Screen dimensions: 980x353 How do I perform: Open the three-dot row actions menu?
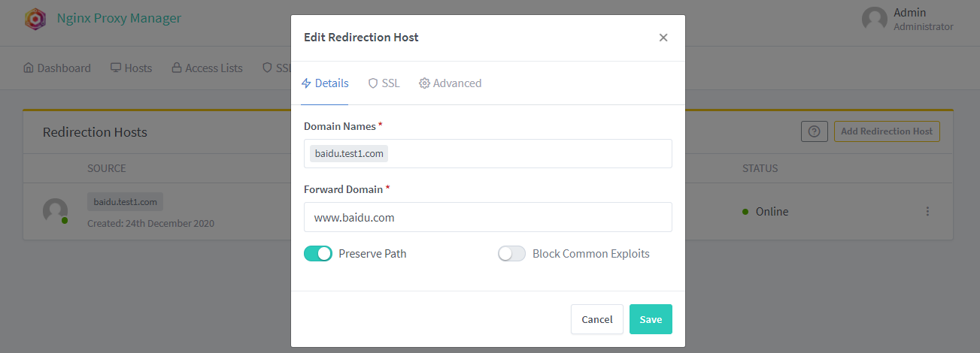coord(927,212)
